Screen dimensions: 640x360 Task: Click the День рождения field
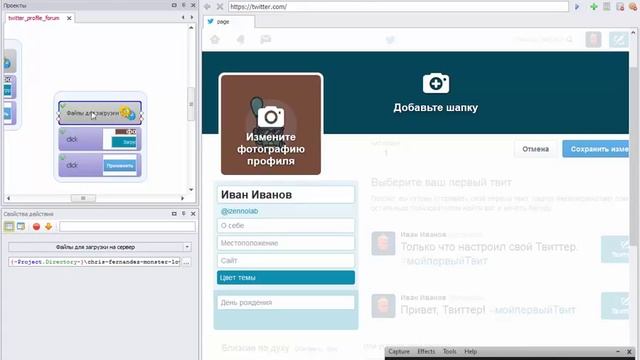[x=286, y=302]
